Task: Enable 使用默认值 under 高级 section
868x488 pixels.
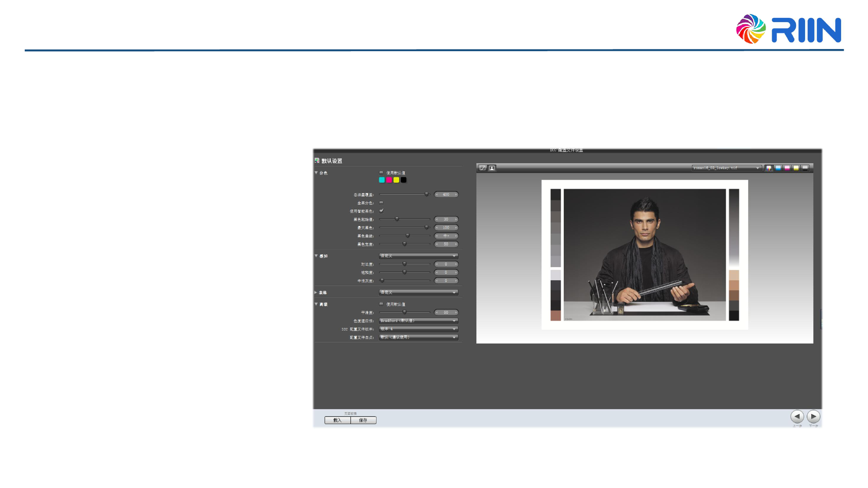Action: (x=381, y=304)
